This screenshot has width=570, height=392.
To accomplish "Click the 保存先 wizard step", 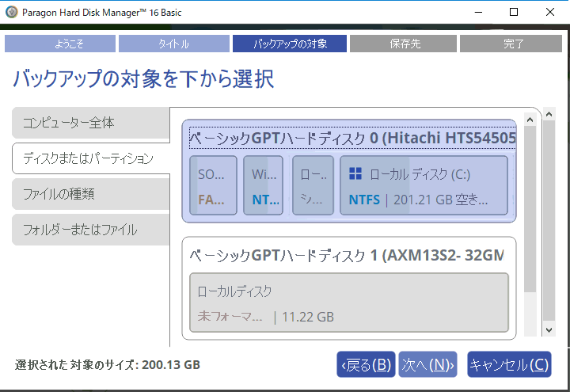I will click(403, 44).
